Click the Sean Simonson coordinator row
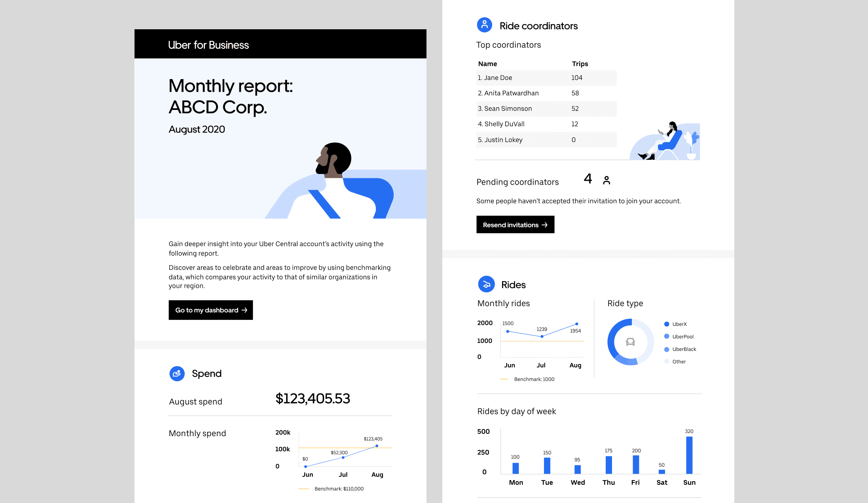 546,109
